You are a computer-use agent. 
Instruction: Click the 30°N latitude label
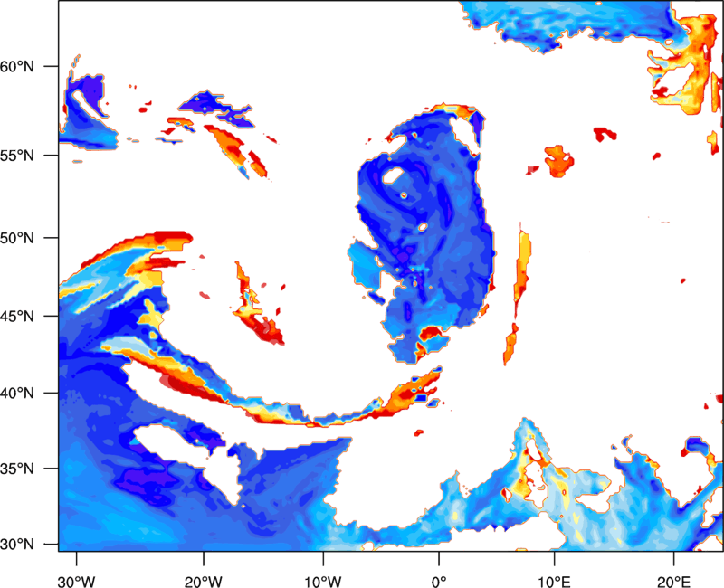(x=17, y=545)
